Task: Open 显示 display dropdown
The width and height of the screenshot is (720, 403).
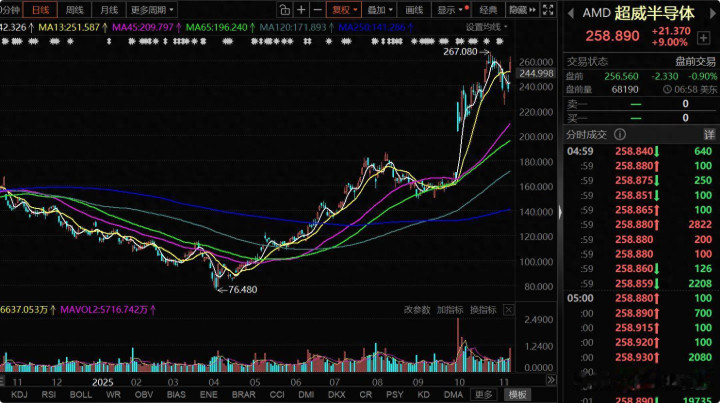Action: [x=451, y=10]
